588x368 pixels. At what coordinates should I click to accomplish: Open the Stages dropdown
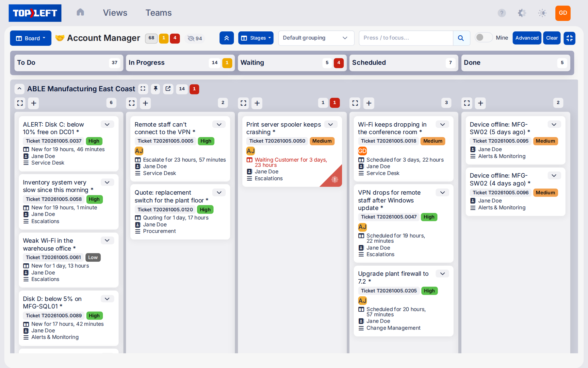(256, 38)
